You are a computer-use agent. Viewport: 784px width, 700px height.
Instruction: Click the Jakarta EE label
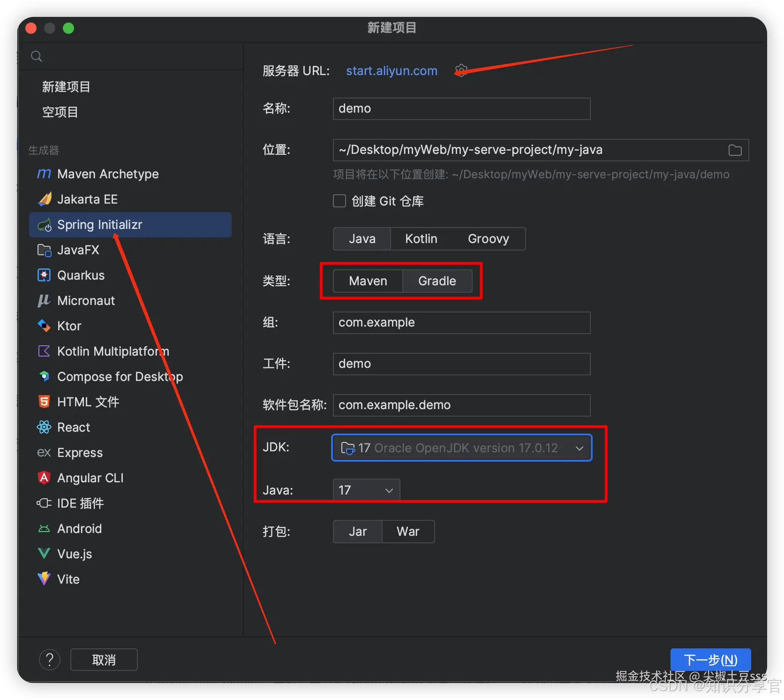pos(87,199)
